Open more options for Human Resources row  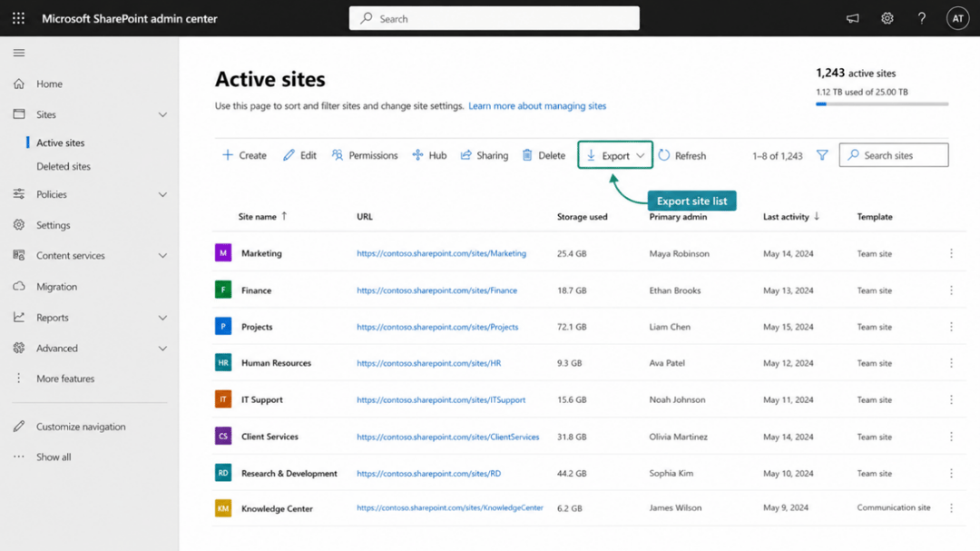point(951,363)
